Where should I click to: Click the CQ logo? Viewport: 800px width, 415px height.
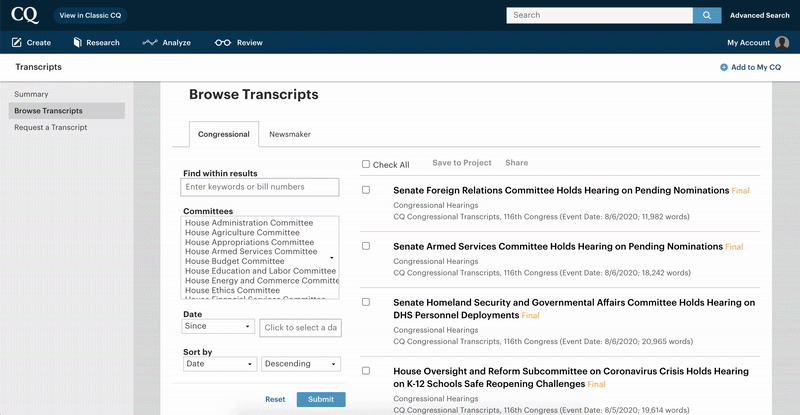click(25, 15)
